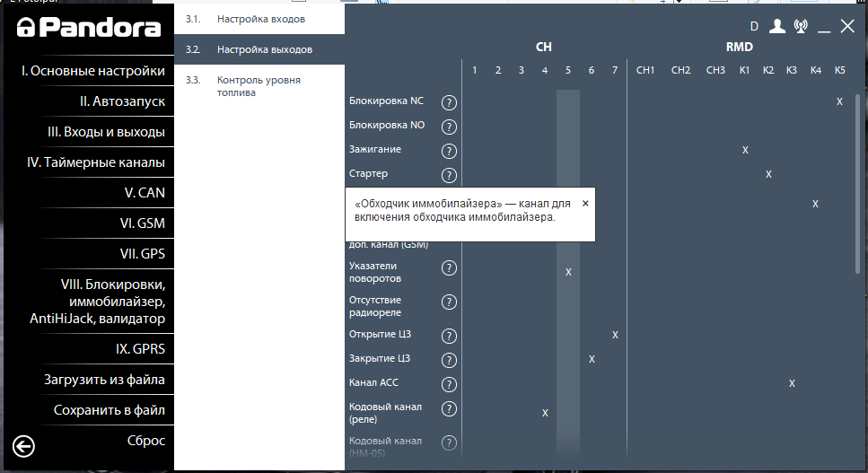Click the back arrow icon in sidebar
This screenshot has height=473, width=868.
pos(24,446)
